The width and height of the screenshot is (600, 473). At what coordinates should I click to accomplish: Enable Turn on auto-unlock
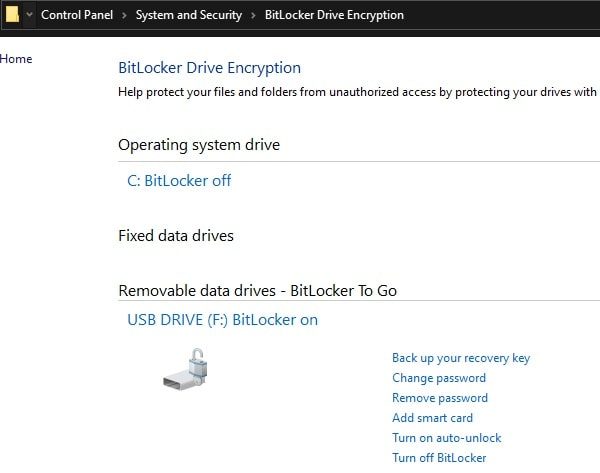(446, 438)
